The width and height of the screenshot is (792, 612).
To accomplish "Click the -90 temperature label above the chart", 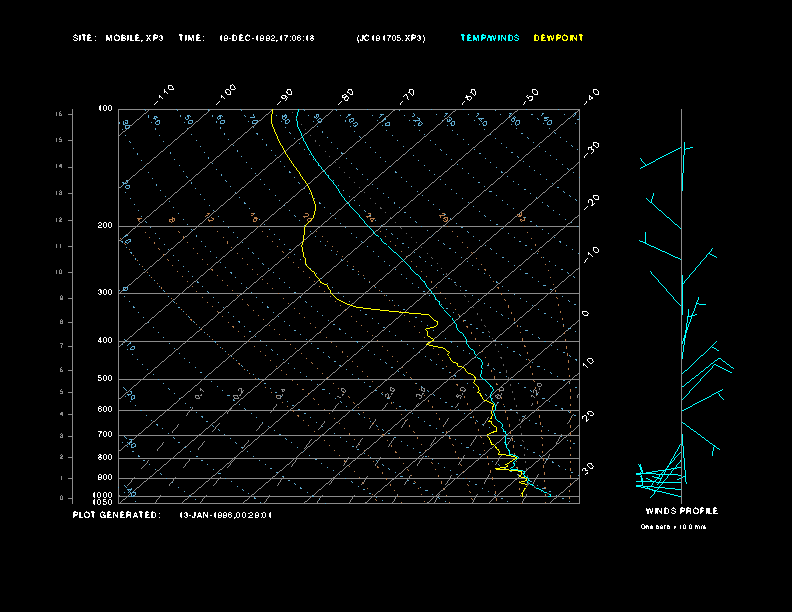I will click(x=285, y=96).
